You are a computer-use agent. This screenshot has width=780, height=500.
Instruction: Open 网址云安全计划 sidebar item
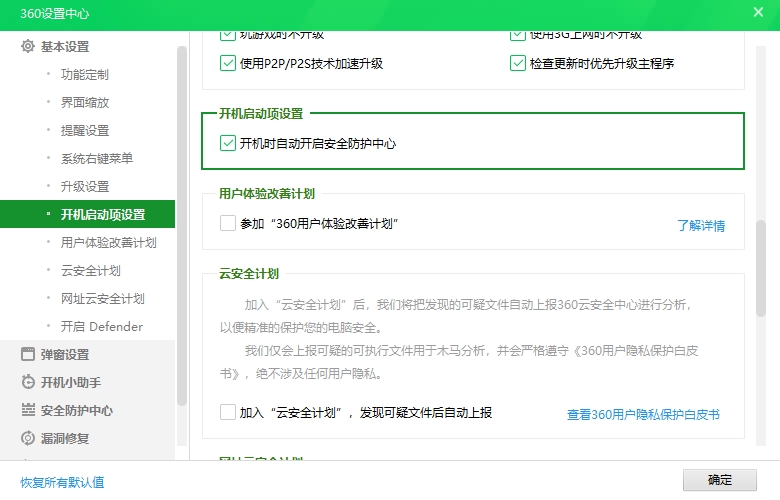102,299
